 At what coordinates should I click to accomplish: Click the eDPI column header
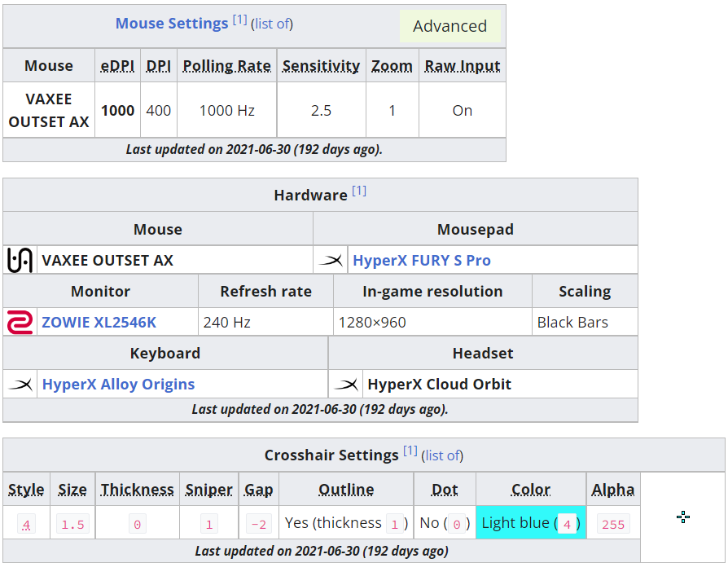[117, 66]
